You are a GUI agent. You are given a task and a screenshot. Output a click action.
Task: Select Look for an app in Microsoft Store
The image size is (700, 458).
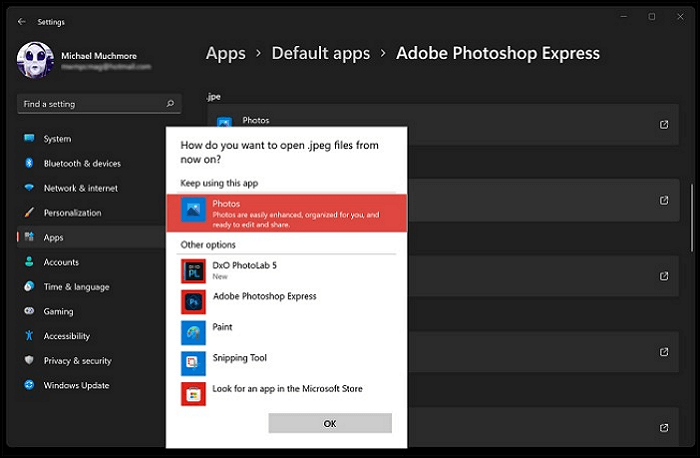(287, 394)
